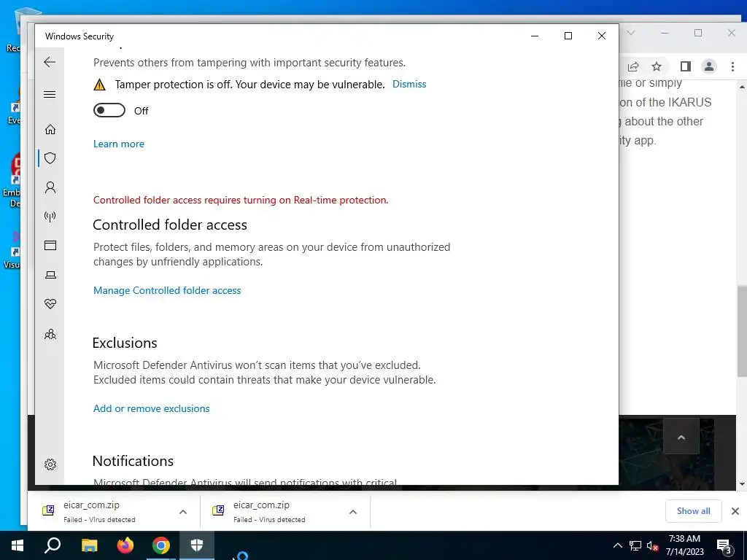747x560 pixels.
Task: Open Manage Controlled folder access
Action: (x=167, y=290)
